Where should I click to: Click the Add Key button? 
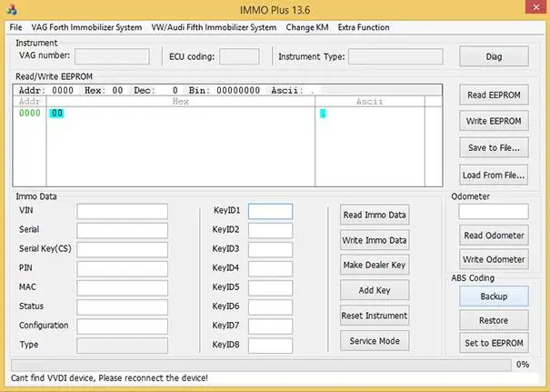click(375, 290)
